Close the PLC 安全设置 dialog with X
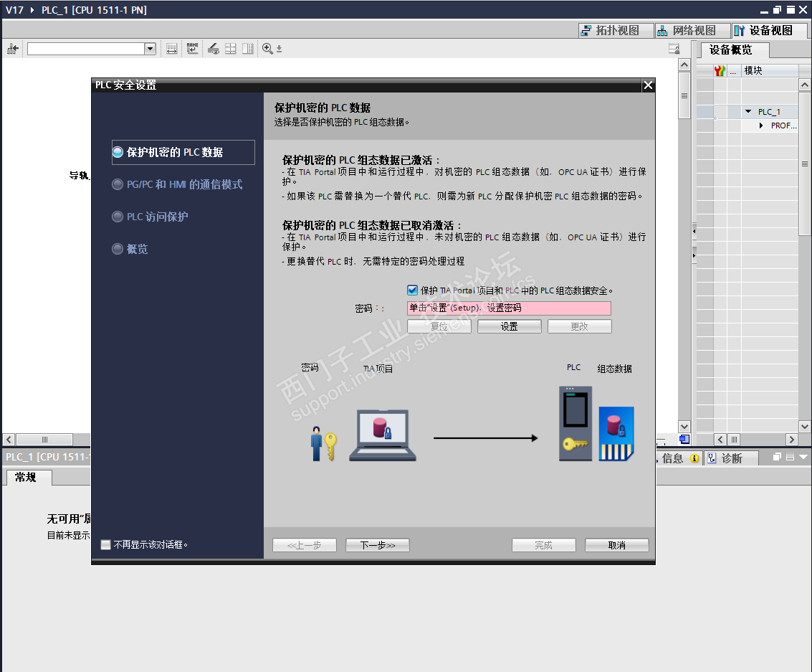The image size is (812, 672). [x=648, y=85]
